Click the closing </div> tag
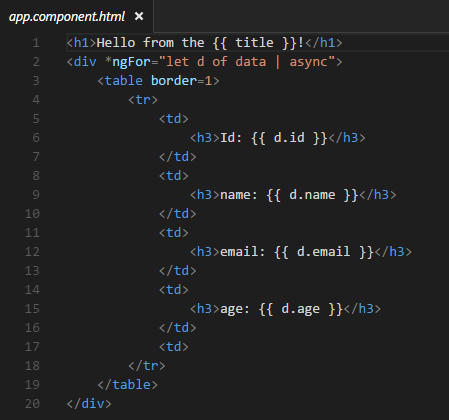This screenshot has height=420, width=449. pos(89,404)
